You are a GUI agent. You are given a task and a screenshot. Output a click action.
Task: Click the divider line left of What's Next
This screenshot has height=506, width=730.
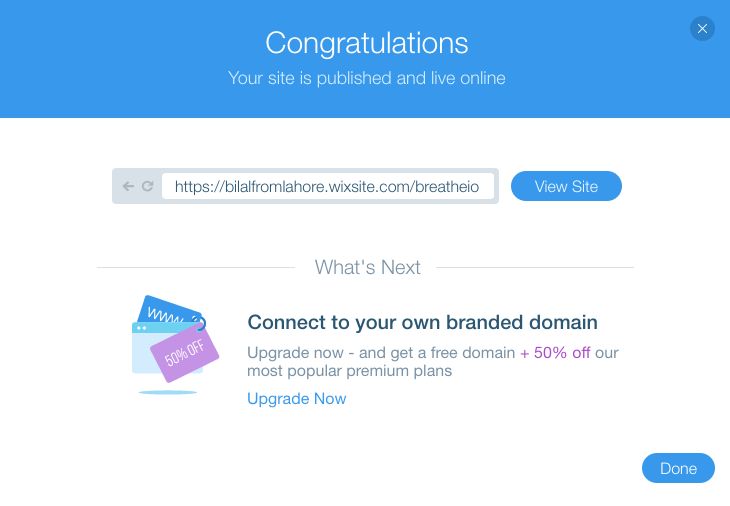[195, 268]
